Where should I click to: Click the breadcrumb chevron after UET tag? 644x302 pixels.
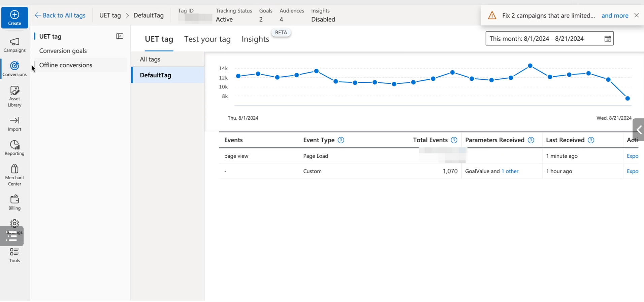point(127,15)
